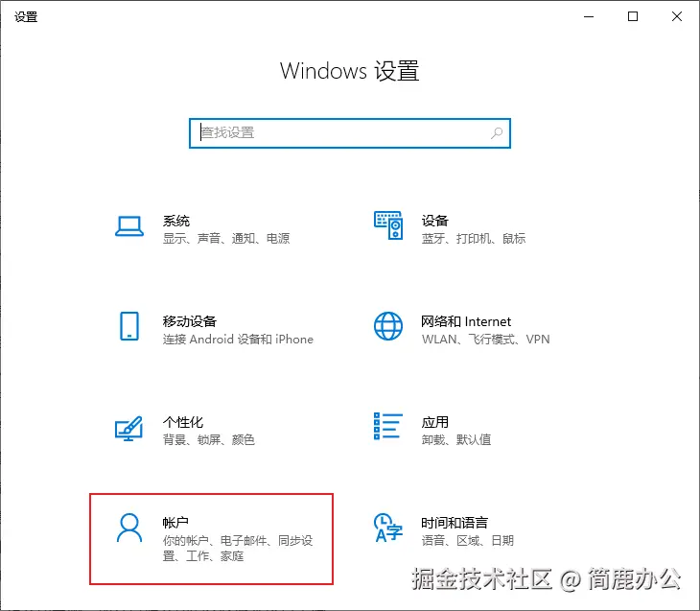Click description 背景、锁屏、颜色
The image size is (700, 611).
coord(208,439)
